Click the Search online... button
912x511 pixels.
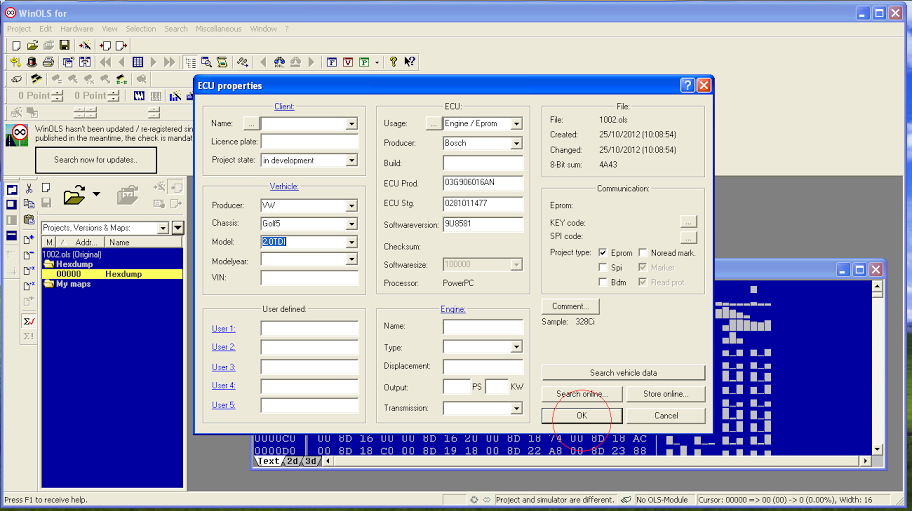(582, 394)
